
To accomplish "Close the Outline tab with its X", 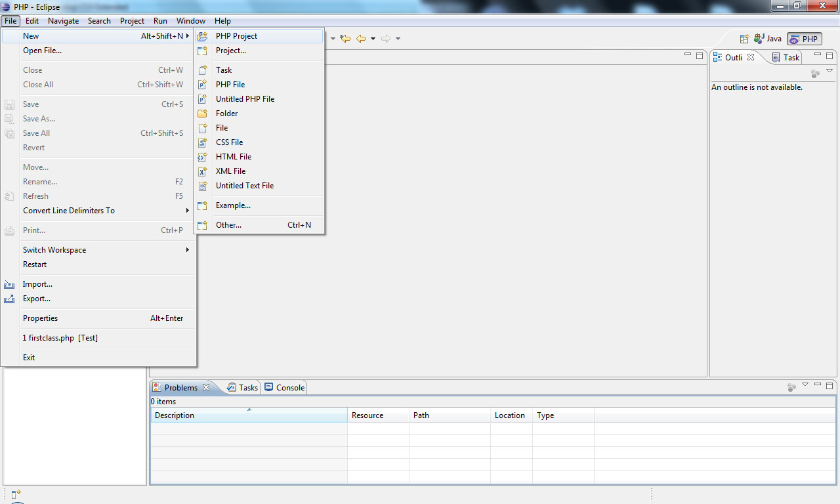I will point(751,57).
